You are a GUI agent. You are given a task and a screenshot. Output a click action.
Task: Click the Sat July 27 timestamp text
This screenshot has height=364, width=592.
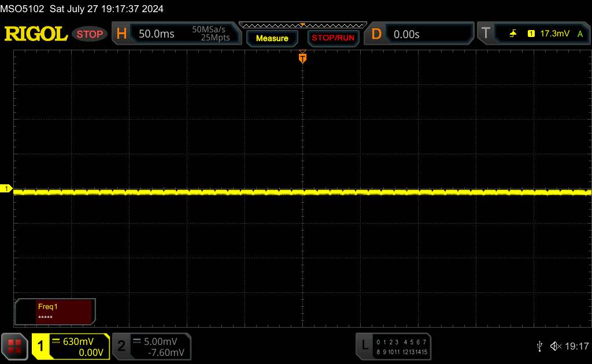[x=106, y=9]
